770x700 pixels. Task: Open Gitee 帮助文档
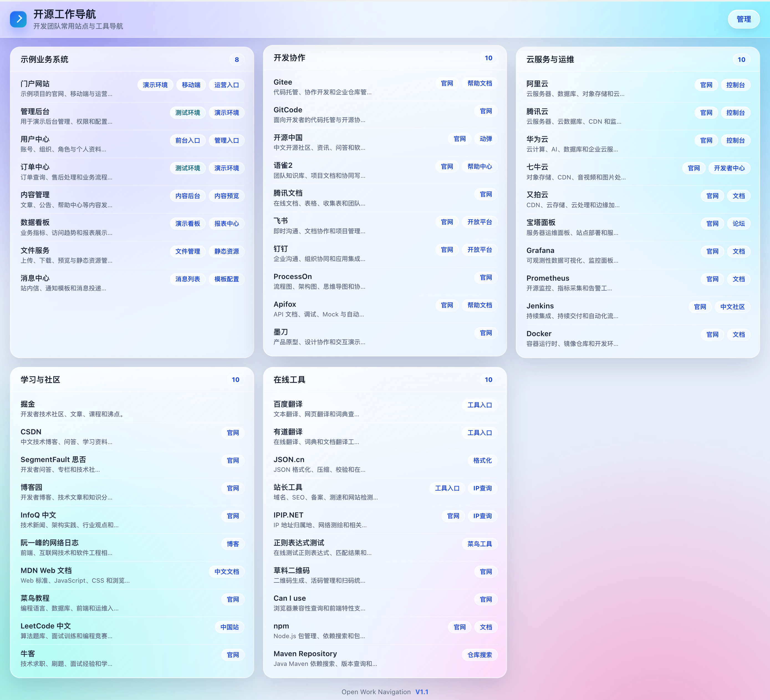click(480, 83)
